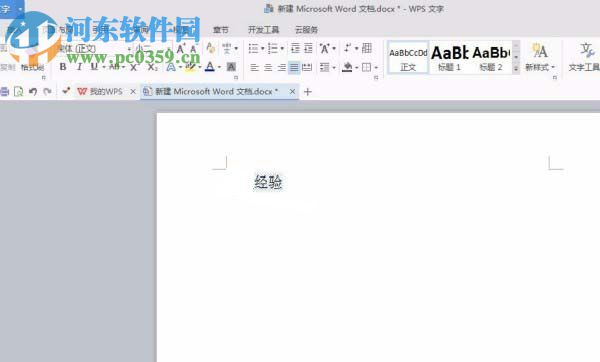Open the 章节 tab

[221, 30]
